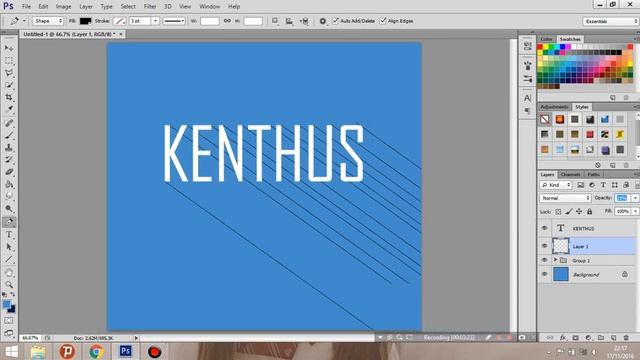Open the Shape tool mode dropdown
Screen dimensions: 640x360
48,21
